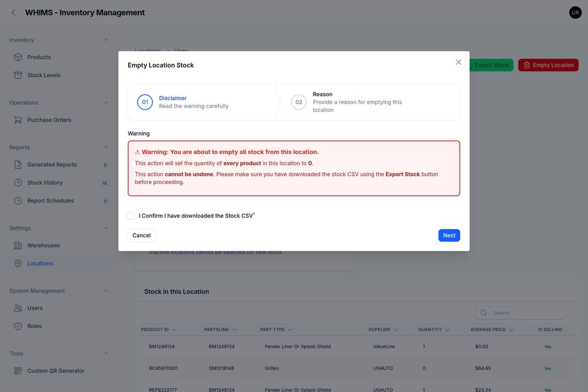
Task: Click the Next button in dialog
Action: (449, 235)
